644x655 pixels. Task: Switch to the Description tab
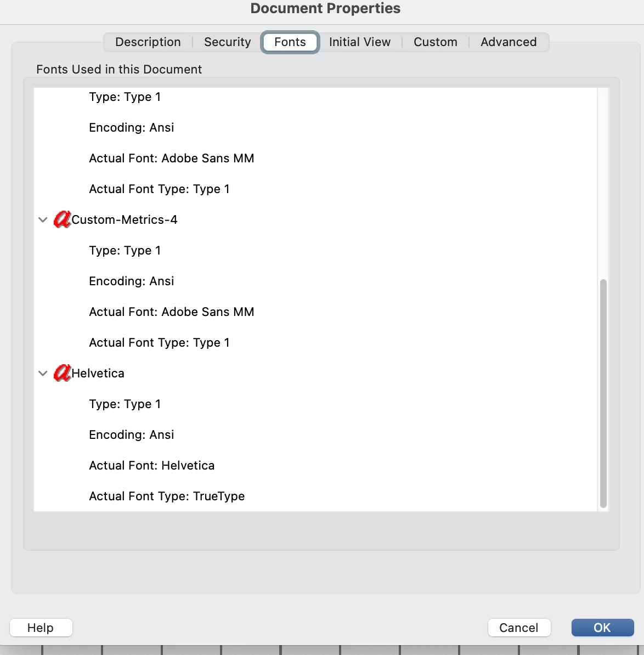(x=148, y=42)
